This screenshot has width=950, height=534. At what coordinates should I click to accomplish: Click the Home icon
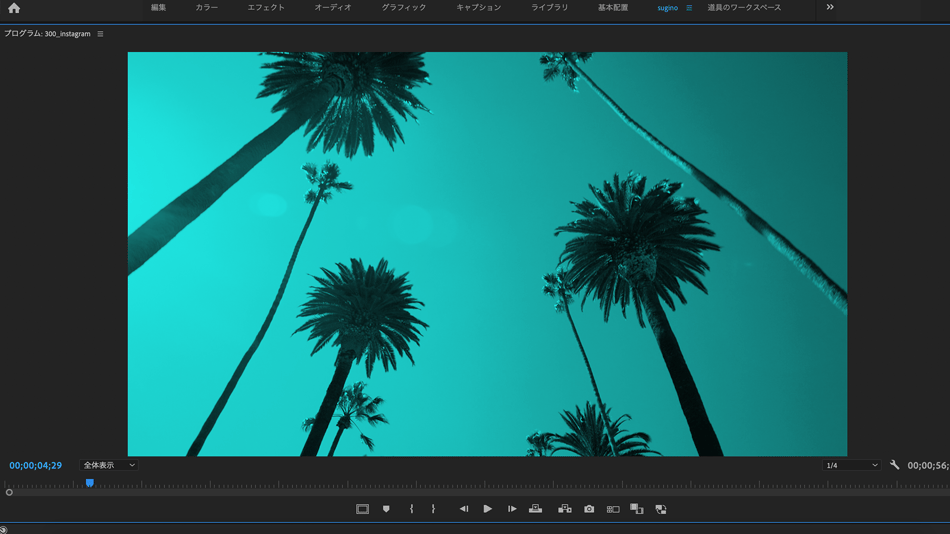tap(14, 8)
